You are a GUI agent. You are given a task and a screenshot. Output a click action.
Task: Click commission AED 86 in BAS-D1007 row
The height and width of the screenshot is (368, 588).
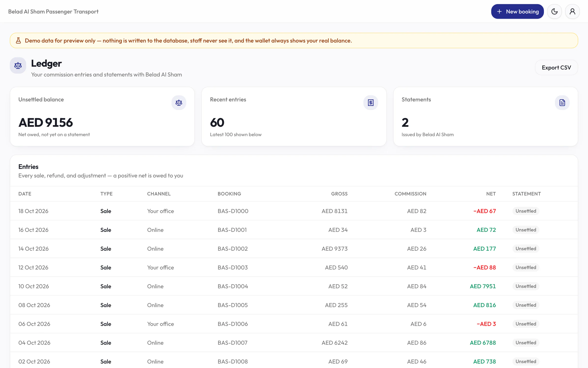(416, 343)
